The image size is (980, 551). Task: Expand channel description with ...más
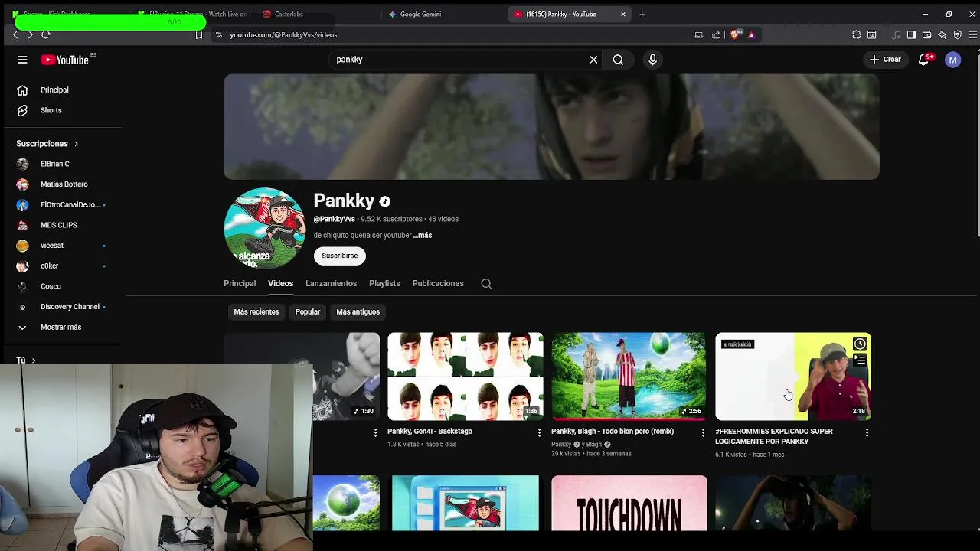423,235
